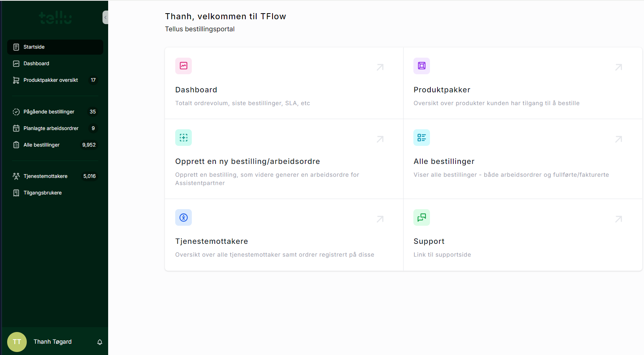Screen dimensions: 644x355
Task: Click the green Support chat icon
Action: point(422,217)
